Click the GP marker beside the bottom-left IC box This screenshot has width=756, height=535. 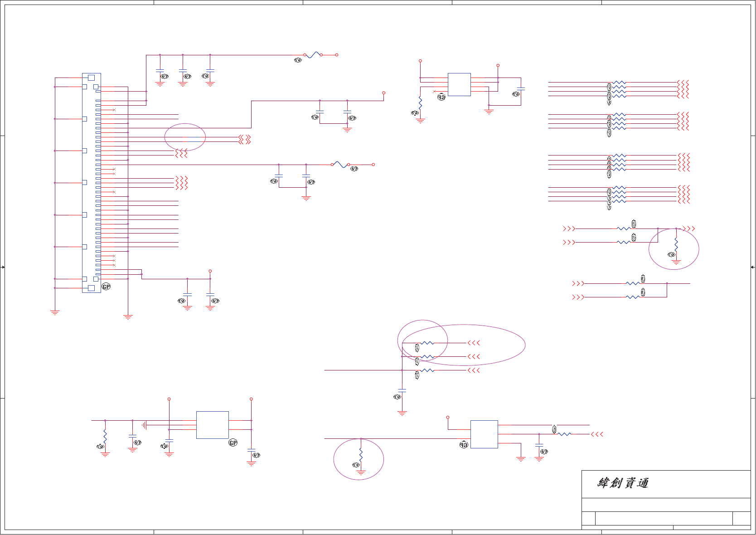[x=233, y=443]
